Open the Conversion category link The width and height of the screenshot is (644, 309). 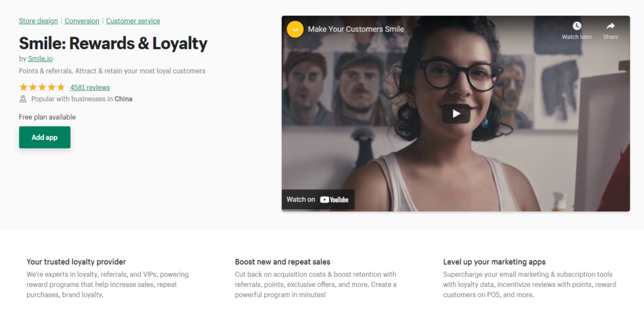[82, 21]
